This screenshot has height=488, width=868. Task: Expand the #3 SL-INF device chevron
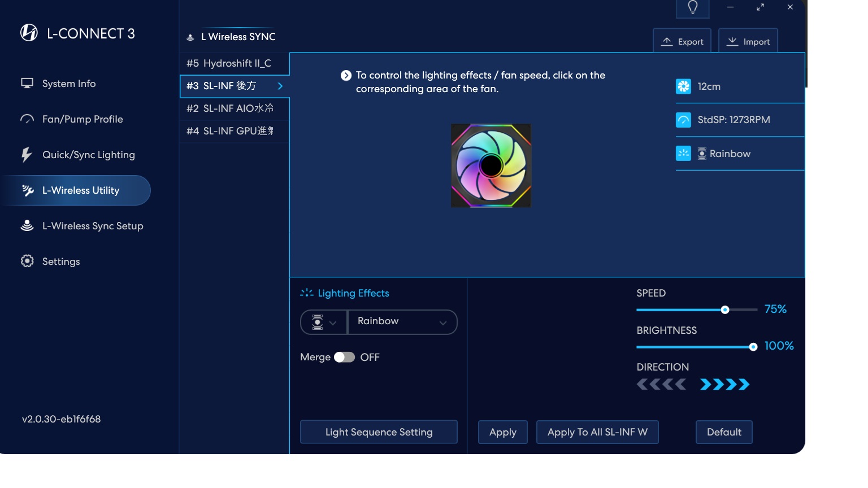[280, 86]
